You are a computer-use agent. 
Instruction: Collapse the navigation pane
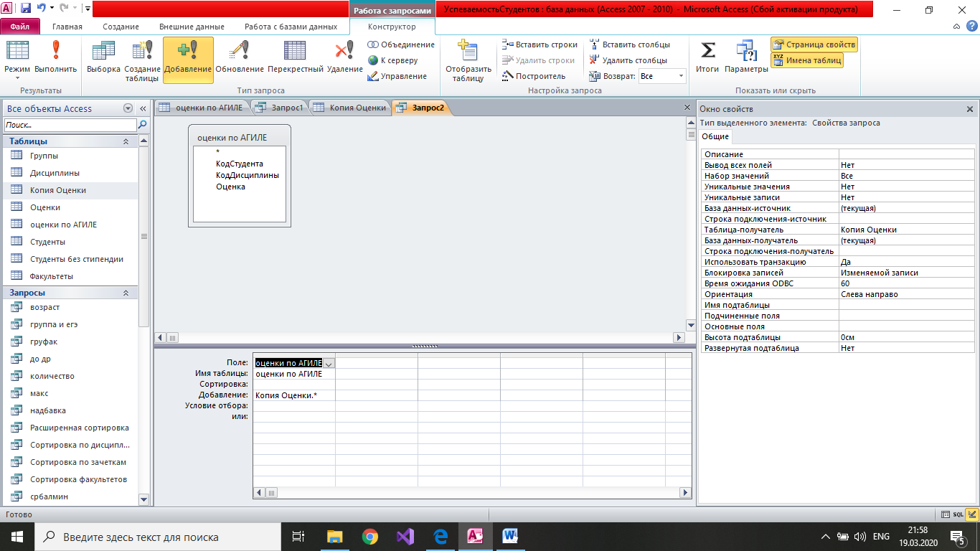pyautogui.click(x=143, y=108)
